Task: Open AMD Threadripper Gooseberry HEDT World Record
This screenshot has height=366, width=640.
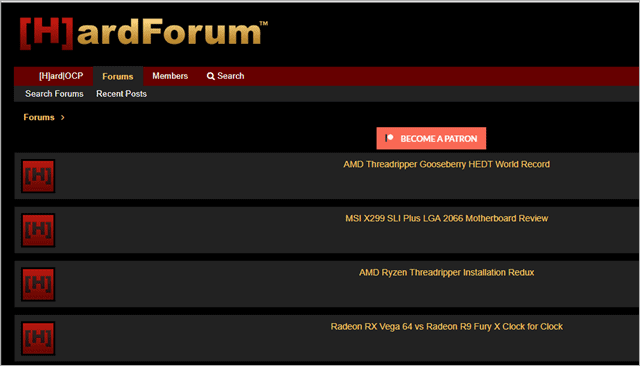Action: click(x=446, y=164)
